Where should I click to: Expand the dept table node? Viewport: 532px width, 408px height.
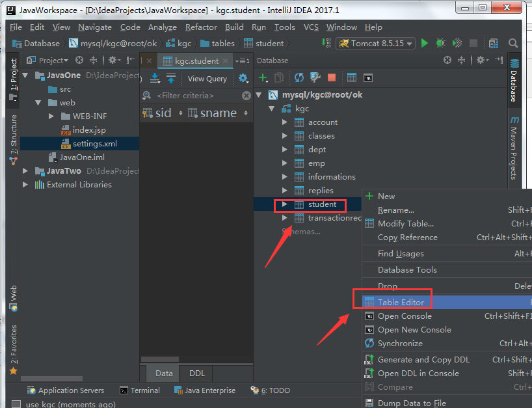click(285, 150)
